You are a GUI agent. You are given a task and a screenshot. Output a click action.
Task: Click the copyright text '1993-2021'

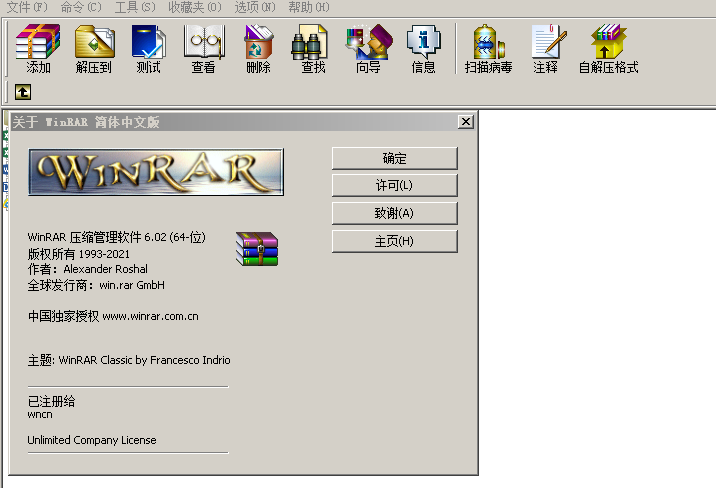click(104, 254)
